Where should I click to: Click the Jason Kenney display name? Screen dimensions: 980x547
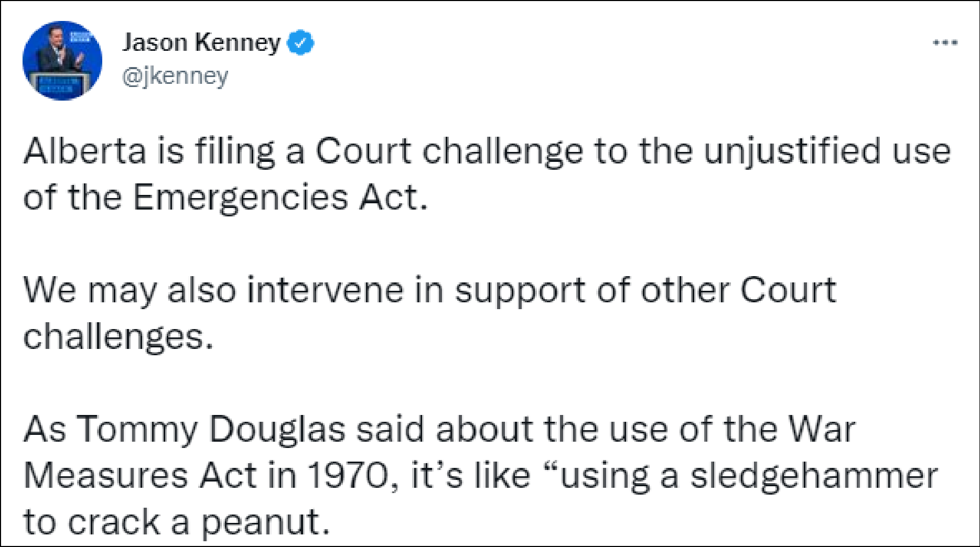(201, 43)
